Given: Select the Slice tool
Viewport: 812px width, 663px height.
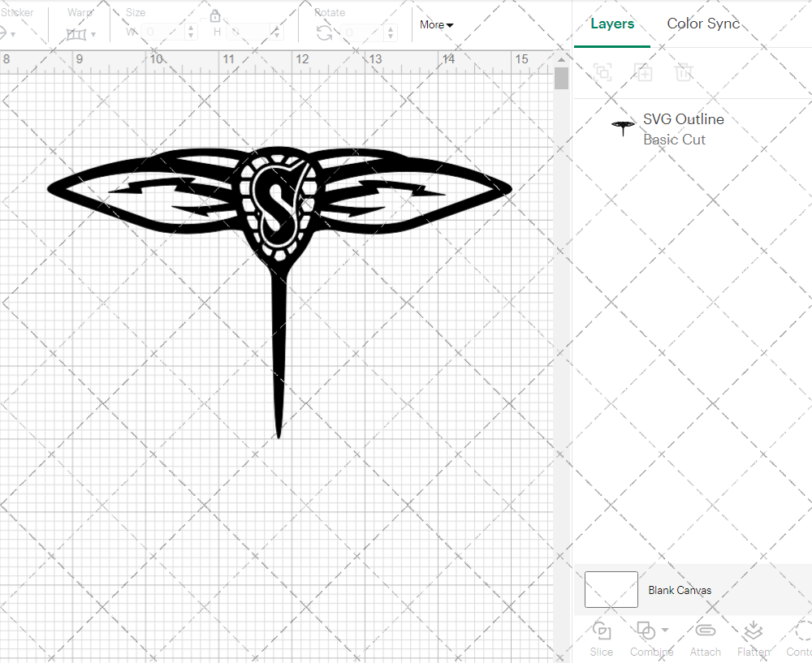Looking at the screenshot, I should (601, 638).
